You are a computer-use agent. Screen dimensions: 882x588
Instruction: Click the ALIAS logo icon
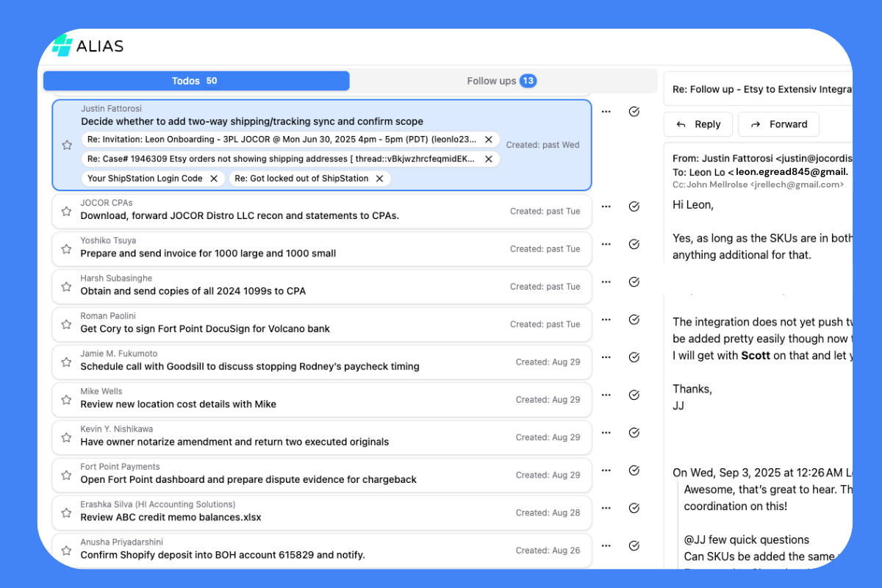[x=62, y=46]
